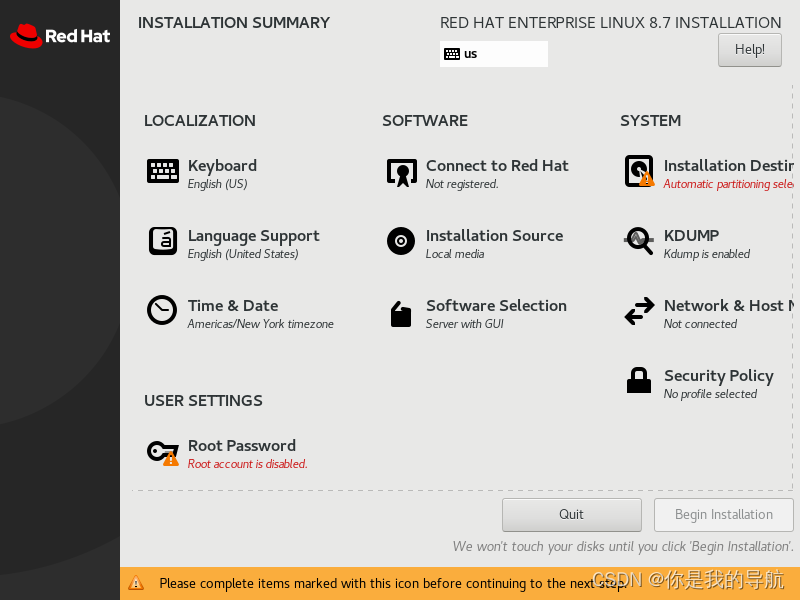800x600 pixels.
Task: Open the Language Support label
Action: 254,236
